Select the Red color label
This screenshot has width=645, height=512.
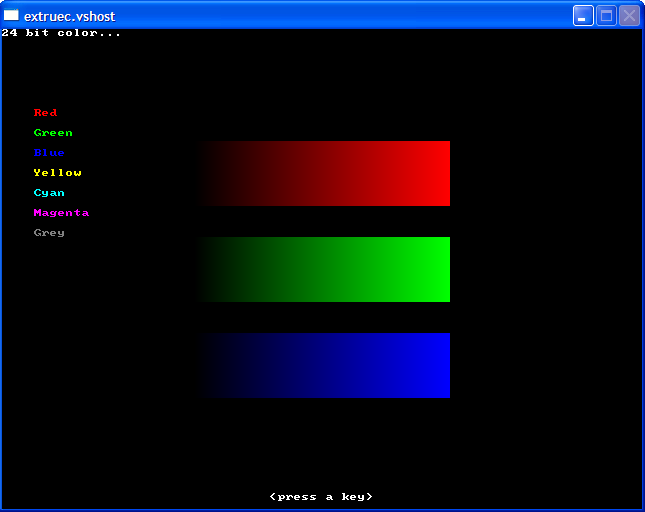pos(45,113)
